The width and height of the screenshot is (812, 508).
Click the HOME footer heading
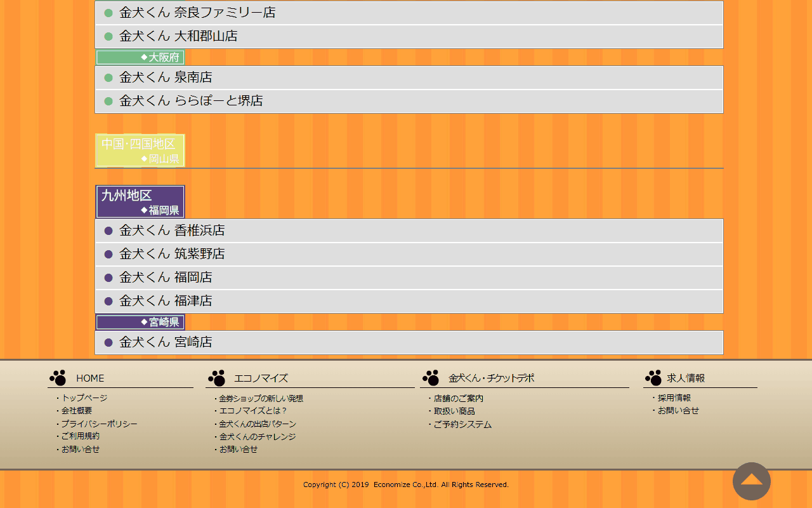90,378
